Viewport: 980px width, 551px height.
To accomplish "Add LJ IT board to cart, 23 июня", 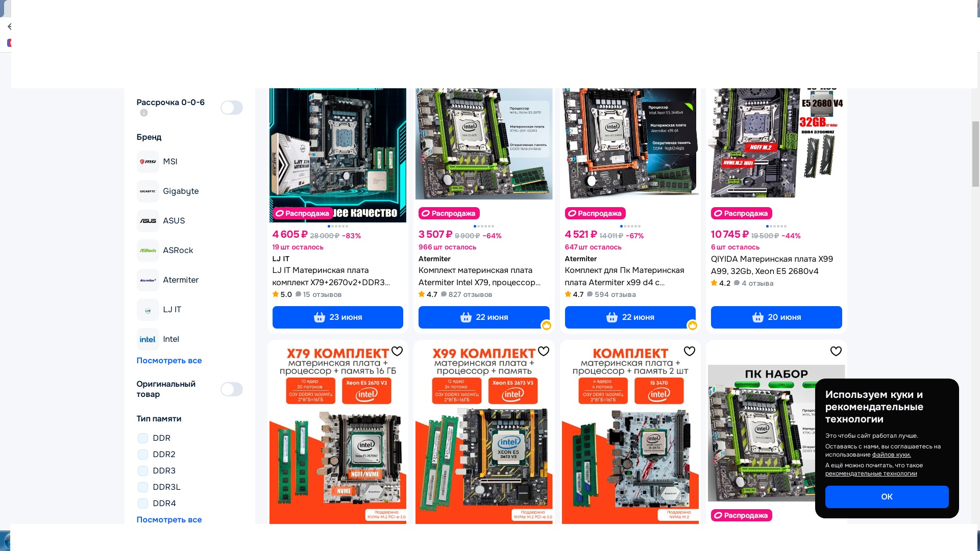I will [x=338, y=317].
